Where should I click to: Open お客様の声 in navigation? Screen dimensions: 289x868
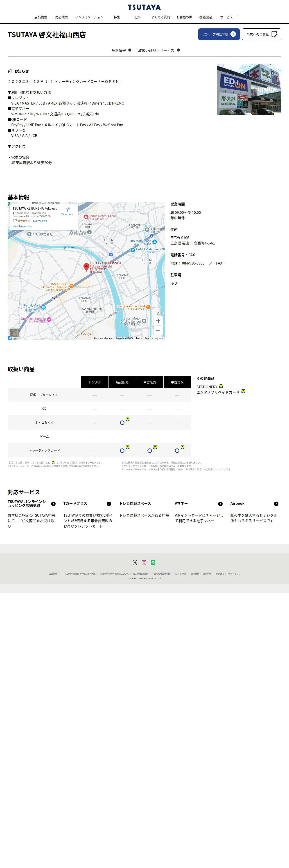click(x=184, y=17)
